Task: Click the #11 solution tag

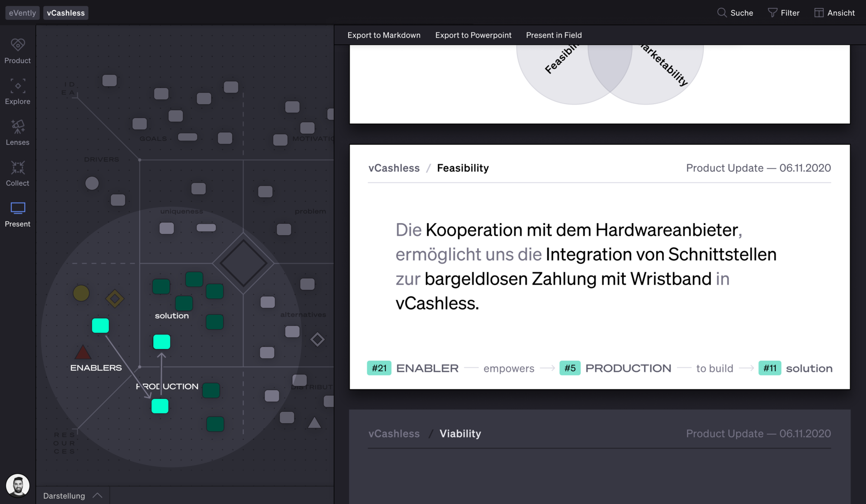Action: point(769,368)
